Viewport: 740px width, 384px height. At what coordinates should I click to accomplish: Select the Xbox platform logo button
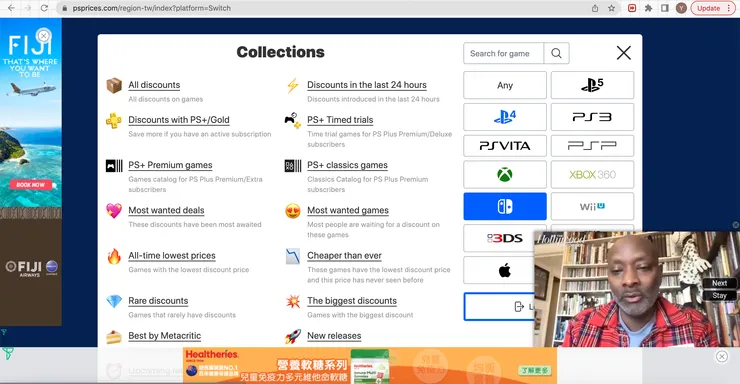pos(505,175)
